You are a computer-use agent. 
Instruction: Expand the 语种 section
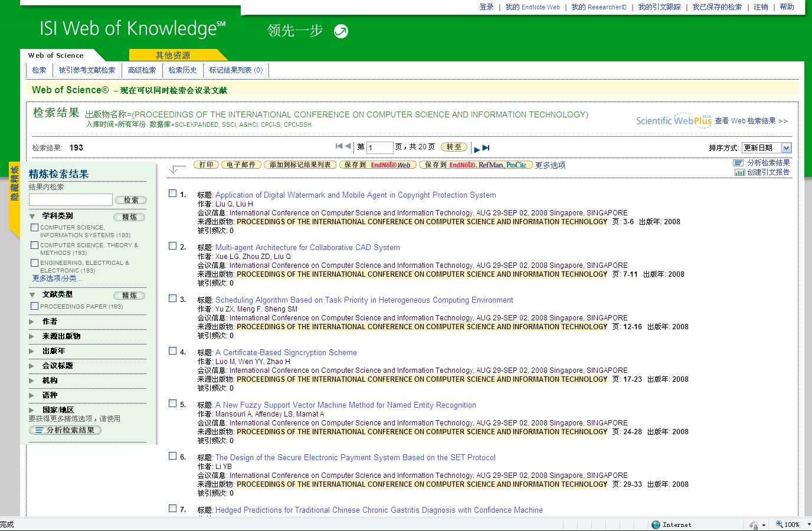(32, 395)
